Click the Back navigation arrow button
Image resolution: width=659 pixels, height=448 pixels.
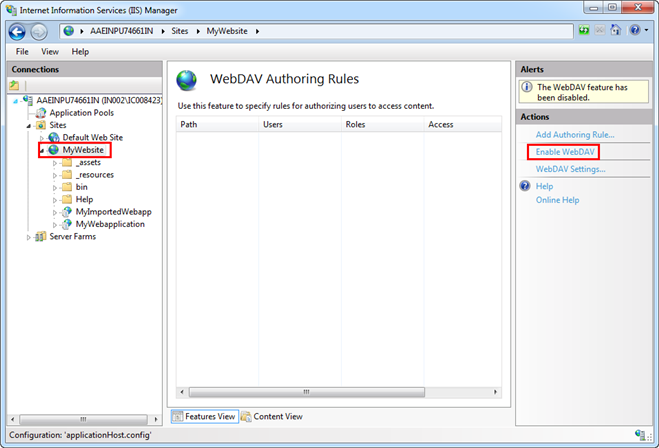(17, 31)
